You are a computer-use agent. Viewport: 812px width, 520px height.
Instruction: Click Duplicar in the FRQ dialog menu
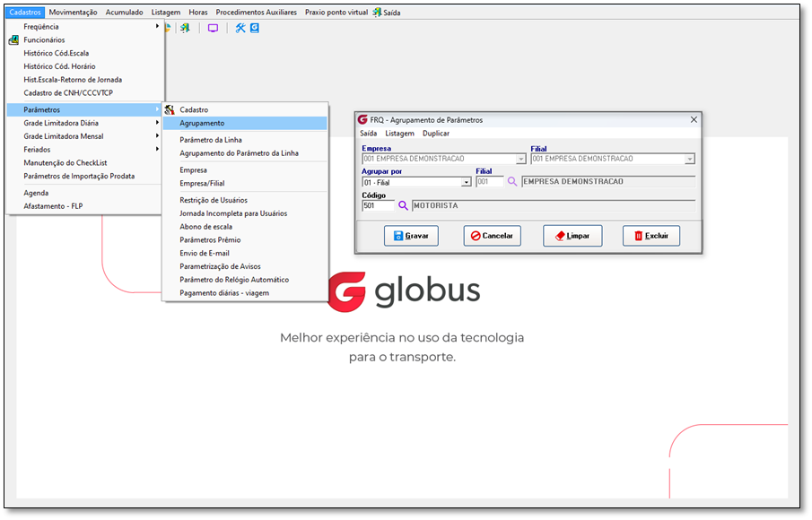click(436, 134)
